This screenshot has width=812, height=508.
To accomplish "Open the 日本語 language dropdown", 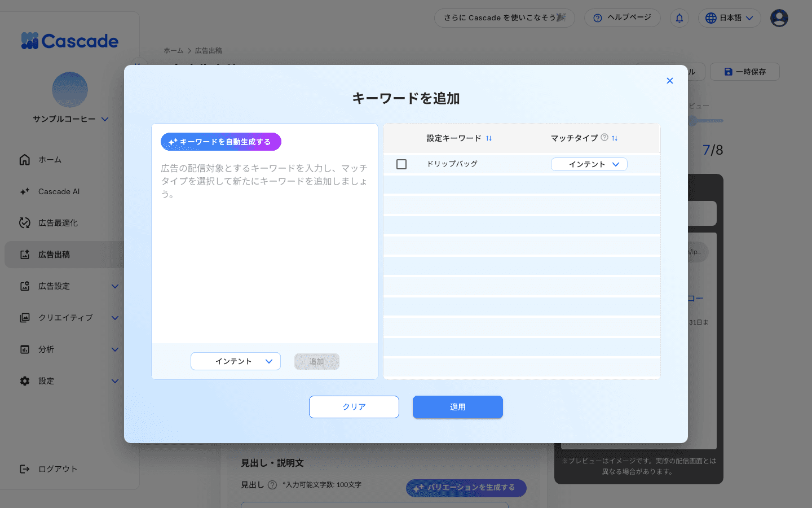I will click(730, 18).
